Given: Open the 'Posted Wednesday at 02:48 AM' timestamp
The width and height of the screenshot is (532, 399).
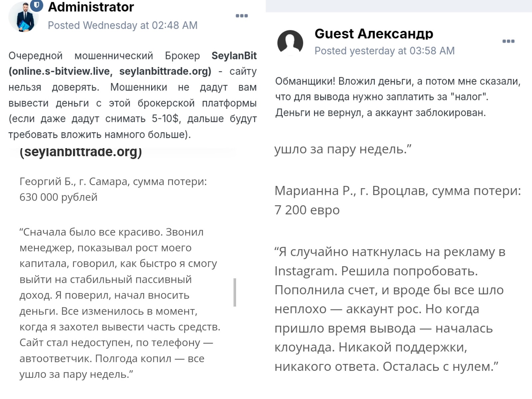Looking at the screenshot, I should point(123,25).
